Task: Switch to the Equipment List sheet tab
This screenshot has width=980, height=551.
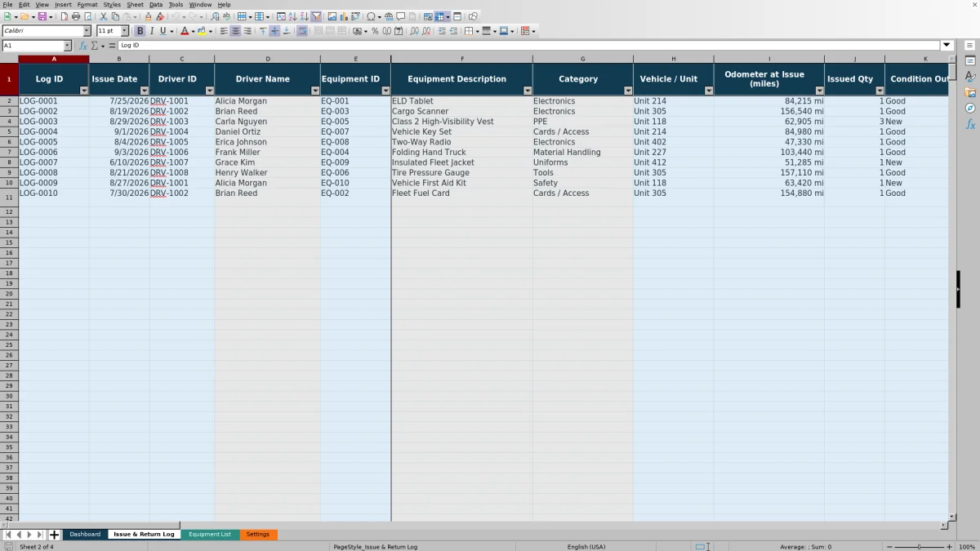Action: [210, 535]
